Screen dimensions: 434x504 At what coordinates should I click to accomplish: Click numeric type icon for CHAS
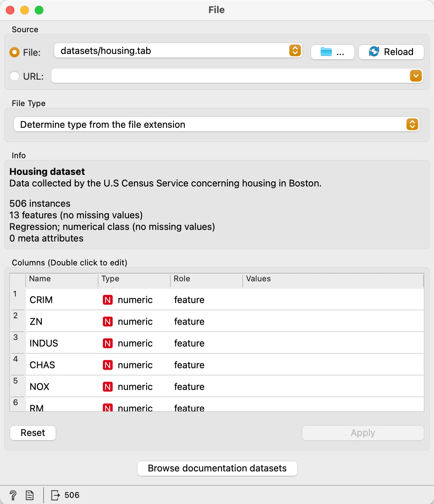[108, 365]
